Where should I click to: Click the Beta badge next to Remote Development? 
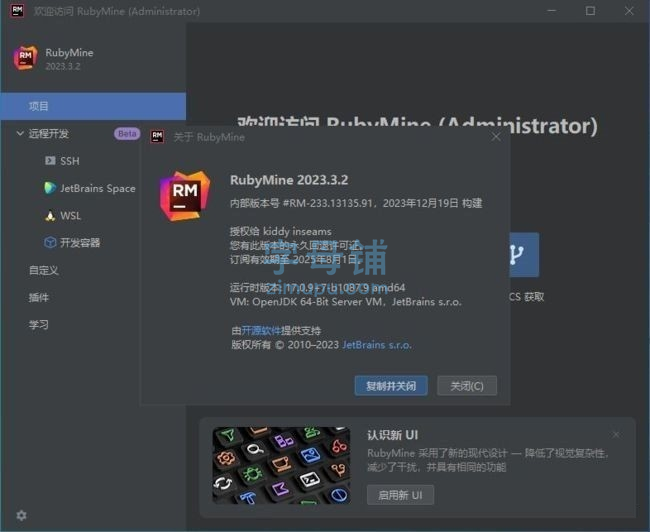pos(127,134)
